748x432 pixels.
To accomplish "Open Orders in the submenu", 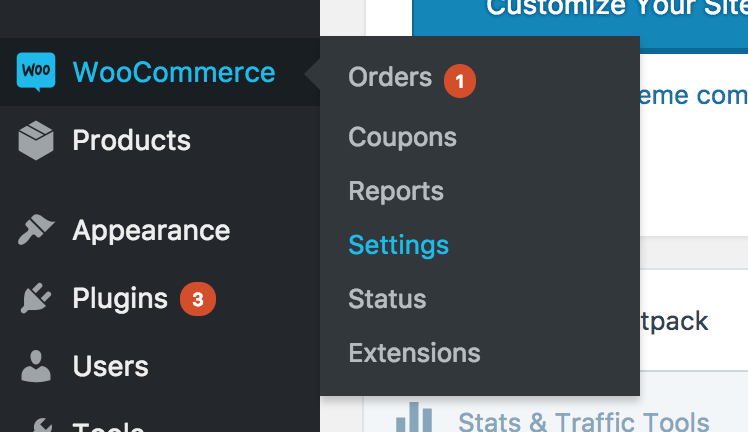I will click(390, 77).
